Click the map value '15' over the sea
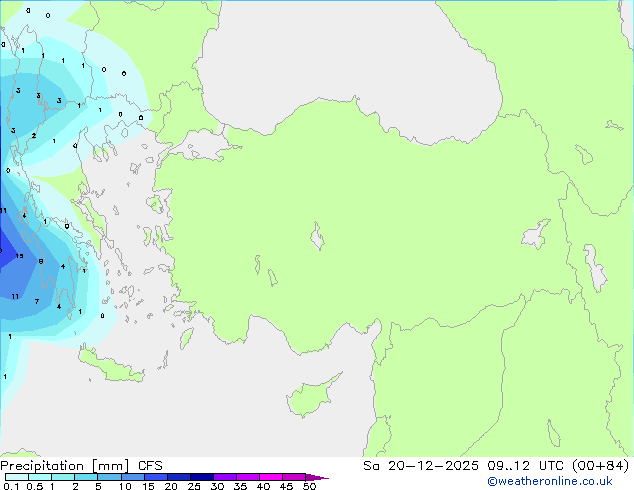Viewport: 634px width, 490px height. pos(19,256)
